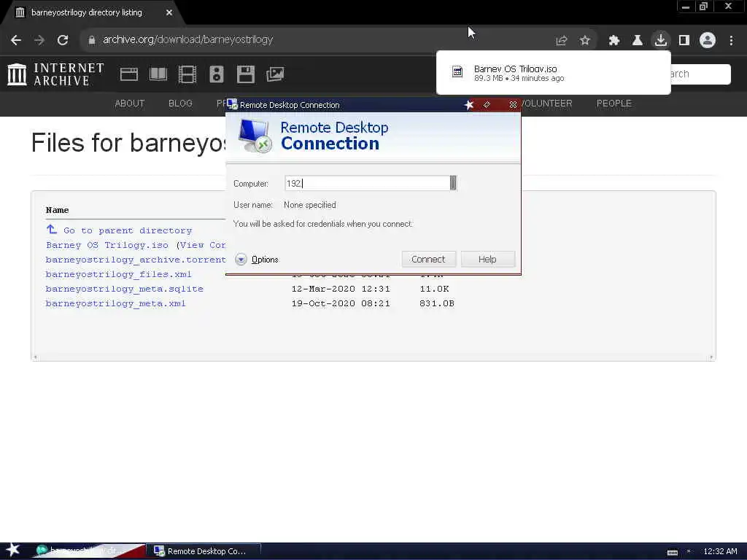The width and height of the screenshot is (747, 560).
Task: Click the star start button on taskbar
Action: [13, 550]
